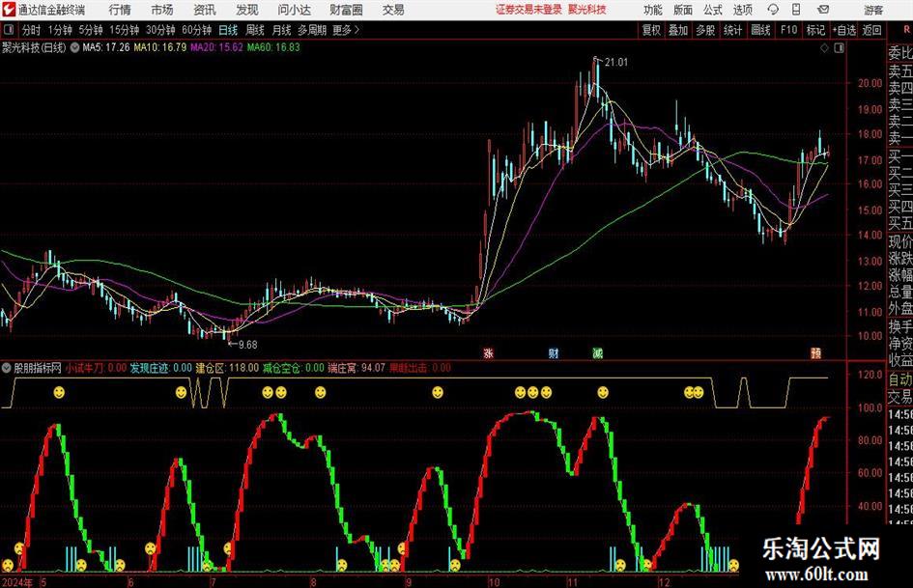Click 证券交易未登录 login link
Image resolution: width=913 pixels, height=588 pixels.
(528, 10)
